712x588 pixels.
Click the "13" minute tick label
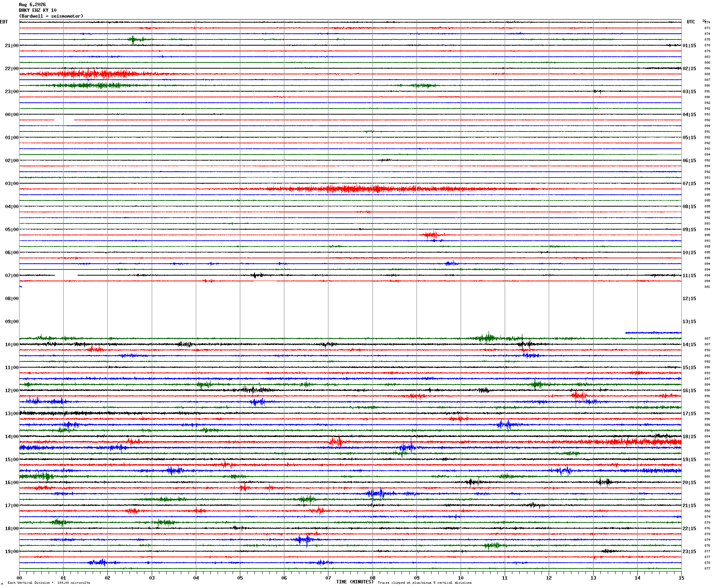(593, 578)
